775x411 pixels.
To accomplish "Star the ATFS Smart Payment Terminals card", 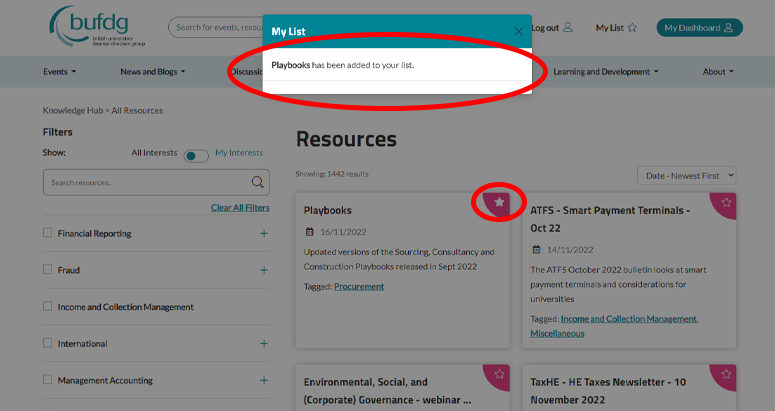I will pos(726,202).
